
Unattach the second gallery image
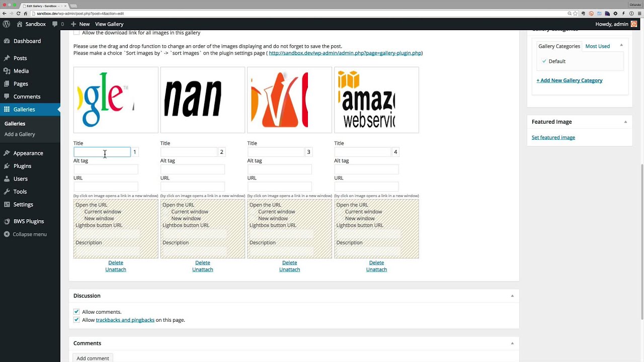pyautogui.click(x=203, y=269)
